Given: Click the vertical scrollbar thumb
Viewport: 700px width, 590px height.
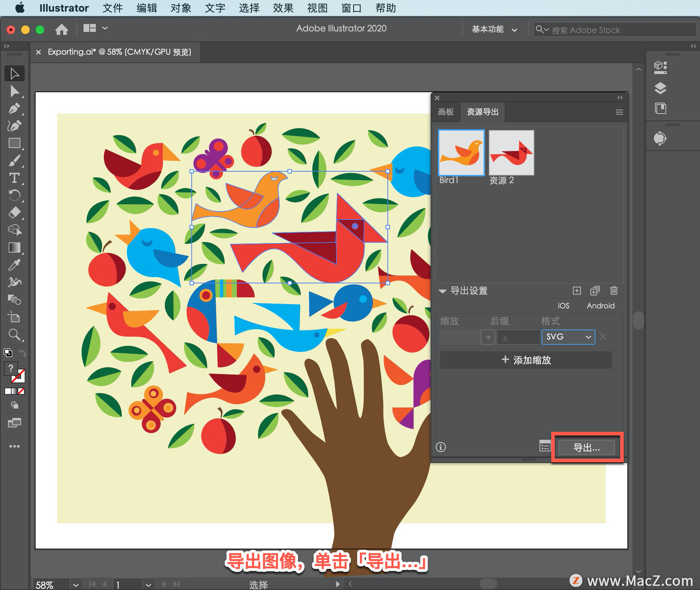Looking at the screenshot, I should click(638, 320).
